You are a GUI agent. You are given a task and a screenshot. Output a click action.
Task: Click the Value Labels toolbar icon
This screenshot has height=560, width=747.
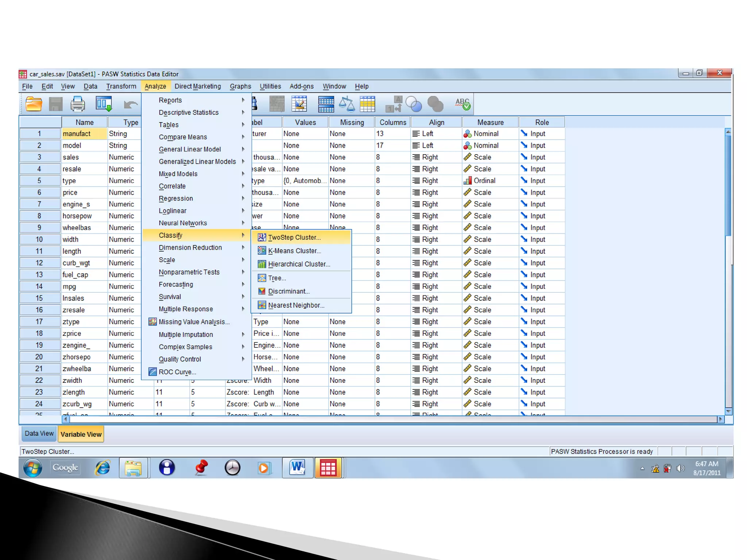(x=394, y=105)
